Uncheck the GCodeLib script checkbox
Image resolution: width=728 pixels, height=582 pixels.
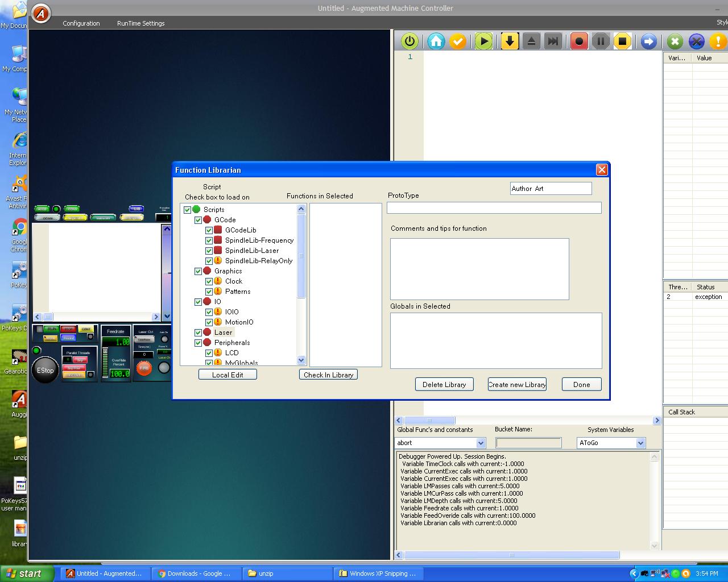tap(209, 230)
